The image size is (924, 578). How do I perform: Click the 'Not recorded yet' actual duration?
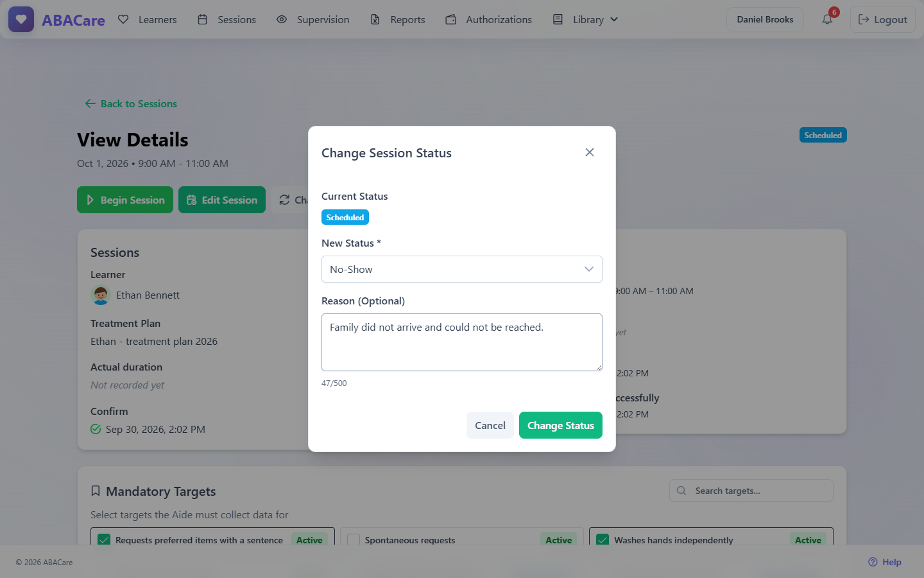coord(127,385)
